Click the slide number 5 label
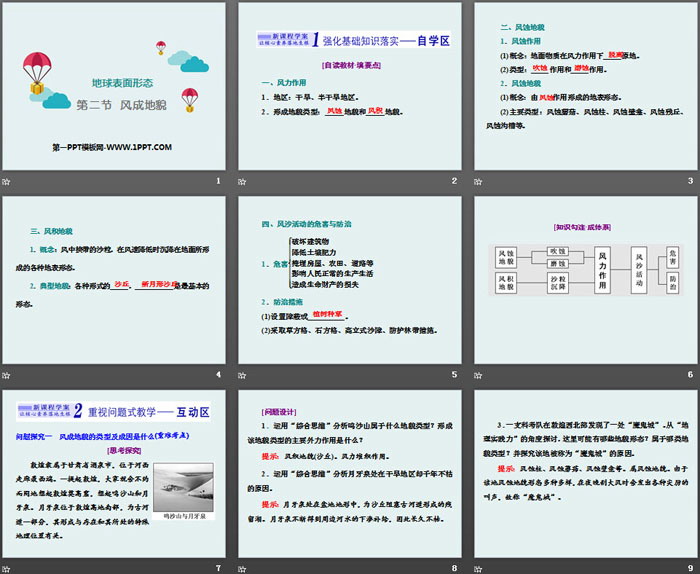The width and height of the screenshot is (700, 574). [x=454, y=374]
